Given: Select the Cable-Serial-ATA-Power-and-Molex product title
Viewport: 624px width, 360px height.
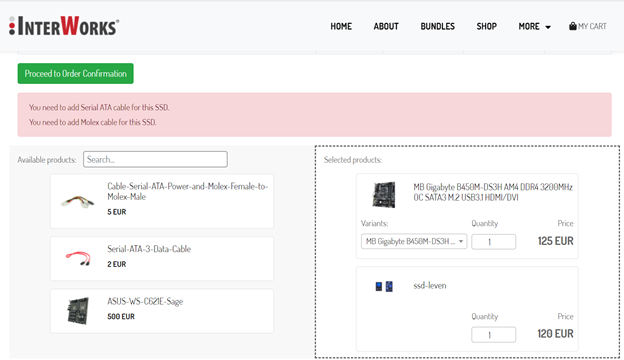Looking at the screenshot, I should click(187, 191).
